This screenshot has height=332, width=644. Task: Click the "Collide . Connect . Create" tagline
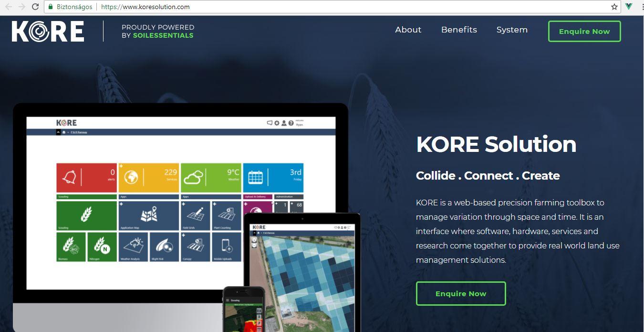[488, 175]
